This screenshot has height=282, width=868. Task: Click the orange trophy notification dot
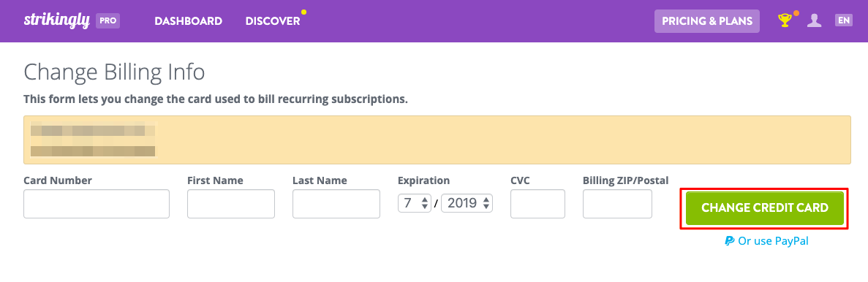click(x=796, y=12)
